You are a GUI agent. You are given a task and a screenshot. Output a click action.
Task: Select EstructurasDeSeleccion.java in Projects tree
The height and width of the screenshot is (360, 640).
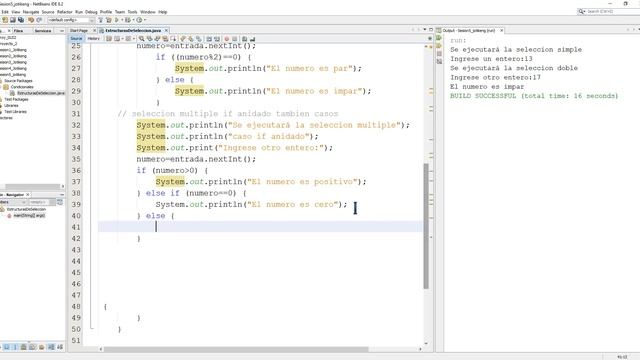click(x=40, y=93)
